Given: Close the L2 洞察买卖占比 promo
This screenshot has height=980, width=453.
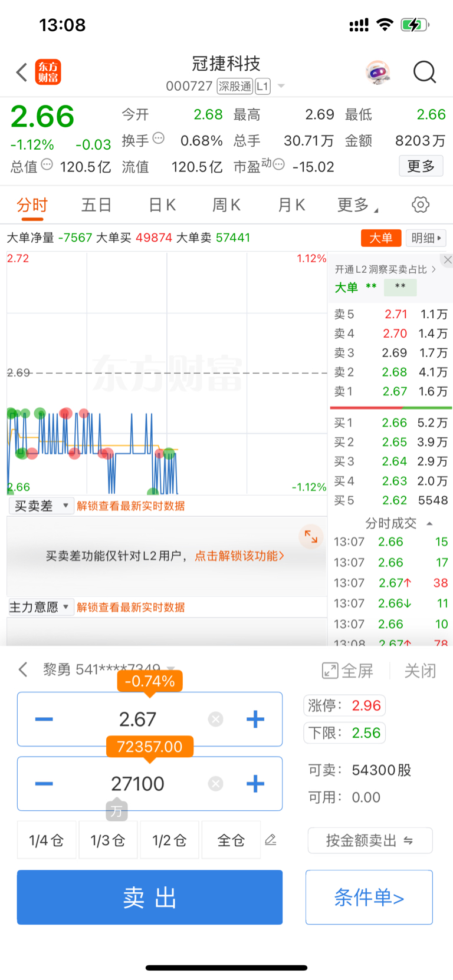Looking at the screenshot, I should (x=448, y=260).
